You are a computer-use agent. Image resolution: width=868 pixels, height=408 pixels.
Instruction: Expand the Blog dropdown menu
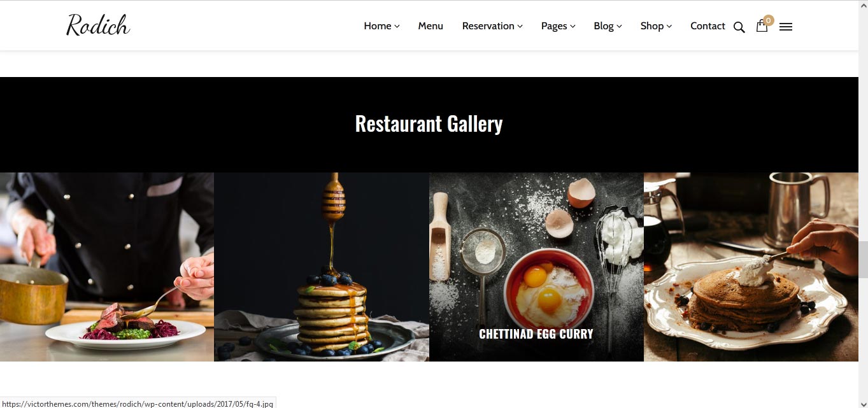tap(608, 26)
